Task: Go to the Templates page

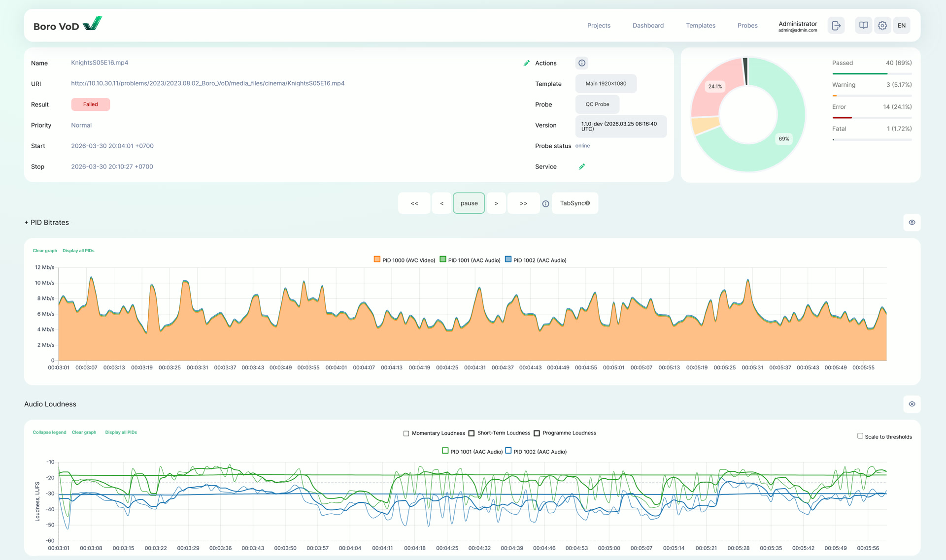Action: (x=700, y=26)
